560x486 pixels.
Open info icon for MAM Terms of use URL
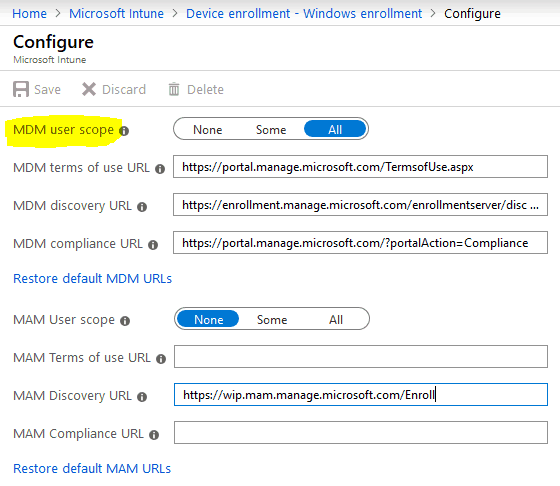(x=161, y=359)
